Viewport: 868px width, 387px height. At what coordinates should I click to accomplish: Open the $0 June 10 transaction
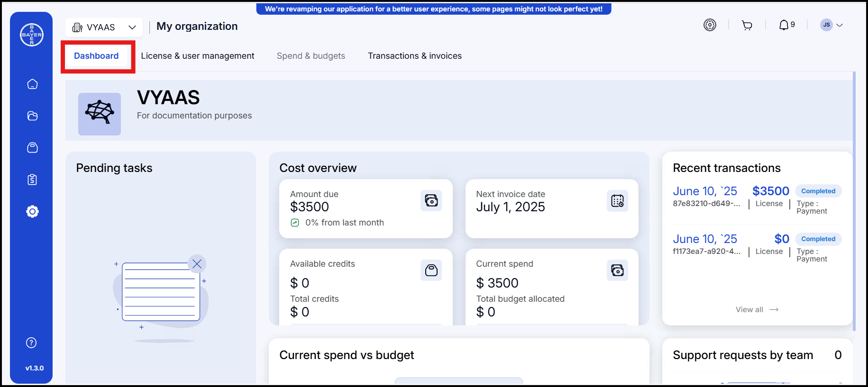pyautogui.click(x=757, y=249)
